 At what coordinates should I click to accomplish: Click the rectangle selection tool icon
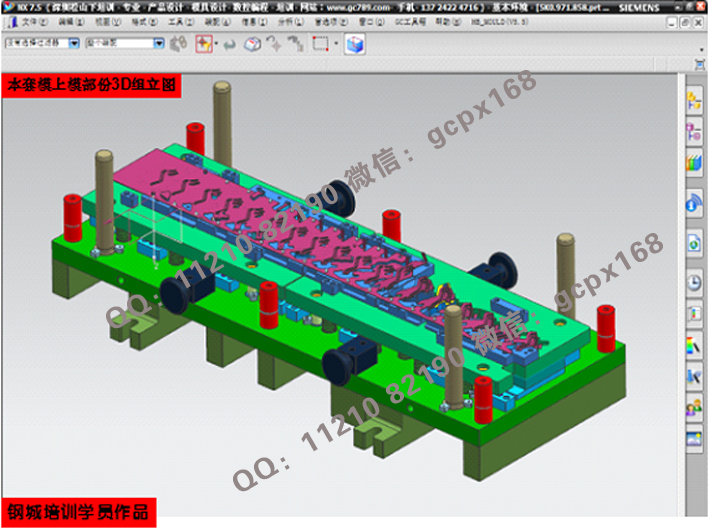click(320, 44)
